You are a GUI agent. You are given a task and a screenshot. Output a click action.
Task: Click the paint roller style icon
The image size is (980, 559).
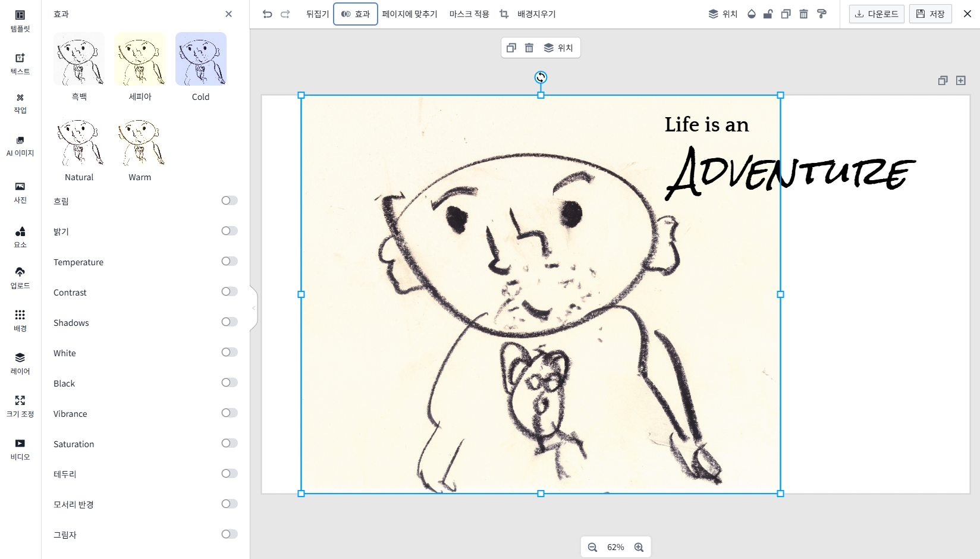coord(822,14)
